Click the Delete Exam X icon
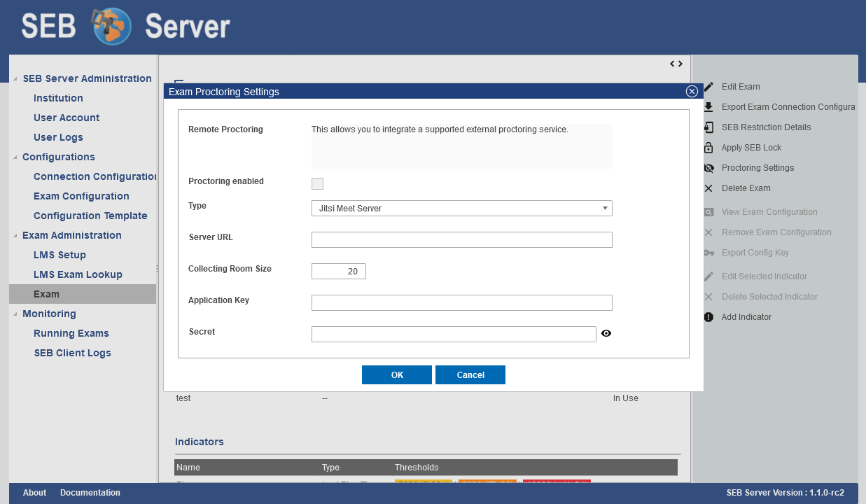 click(708, 188)
